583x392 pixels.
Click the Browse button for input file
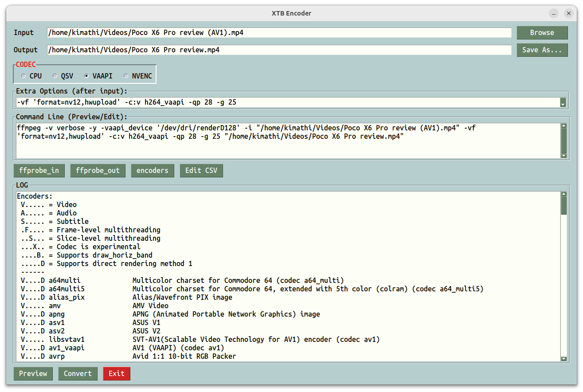(542, 33)
